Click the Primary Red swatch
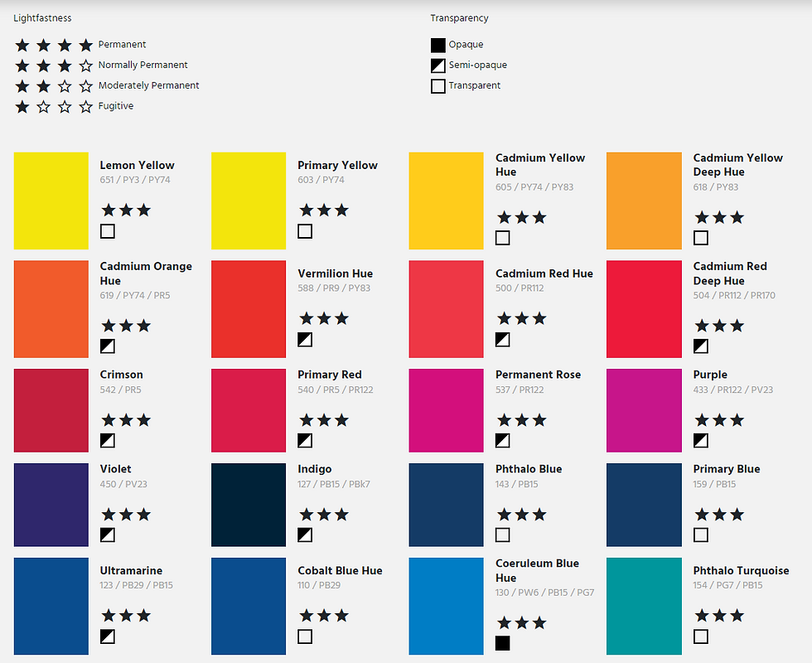 coord(249,410)
